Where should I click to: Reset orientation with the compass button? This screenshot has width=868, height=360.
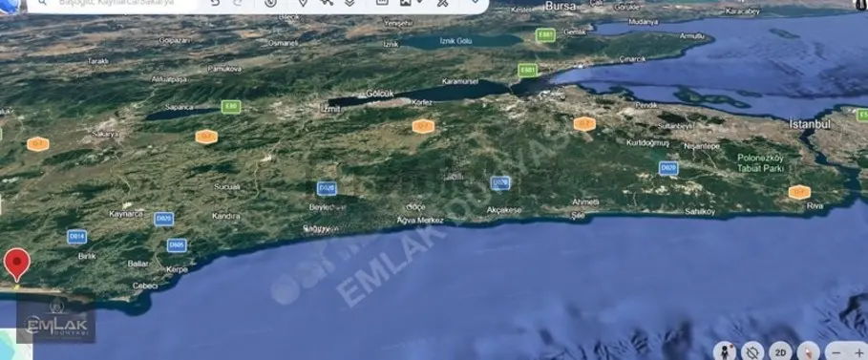808,351
